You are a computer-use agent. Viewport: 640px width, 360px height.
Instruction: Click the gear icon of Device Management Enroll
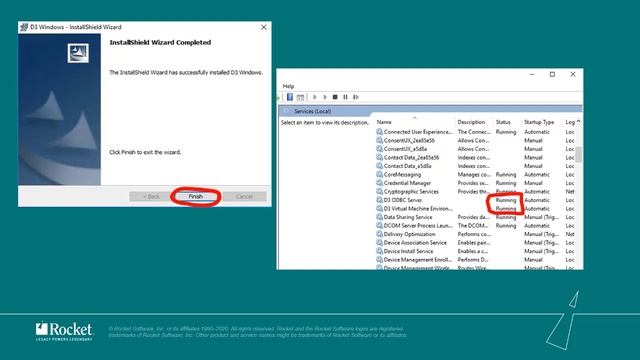(379, 260)
